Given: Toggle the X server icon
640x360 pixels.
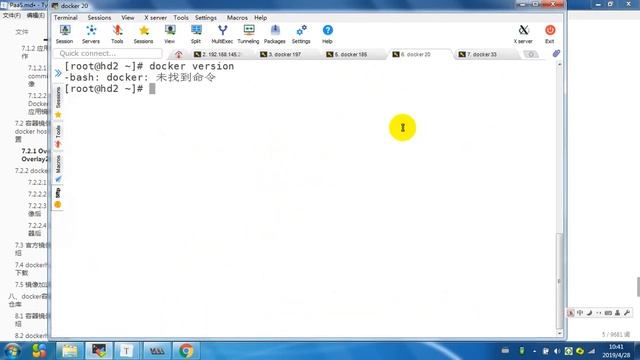Looking at the screenshot, I should [x=523, y=34].
